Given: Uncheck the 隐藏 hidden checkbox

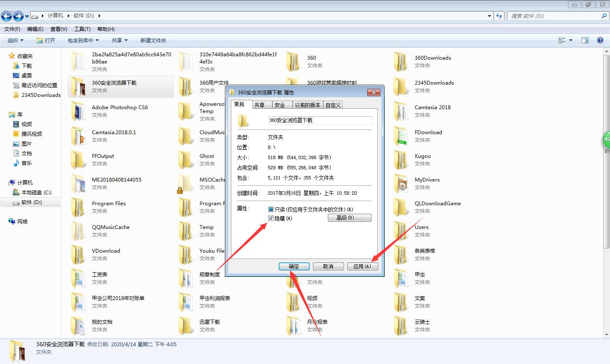Looking at the screenshot, I should (271, 218).
